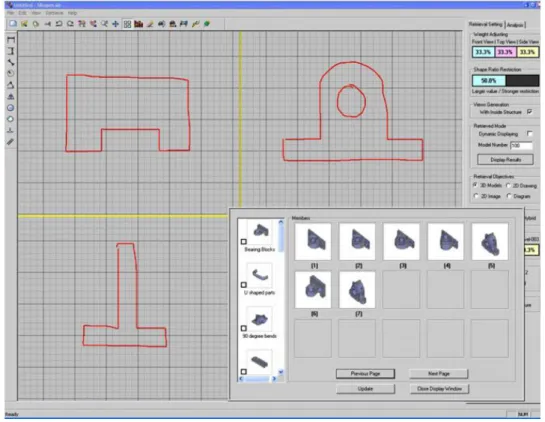Click the redo arrow toolbar icon
The height and width of the screenshot is (422, 545).
click(70, 24)
